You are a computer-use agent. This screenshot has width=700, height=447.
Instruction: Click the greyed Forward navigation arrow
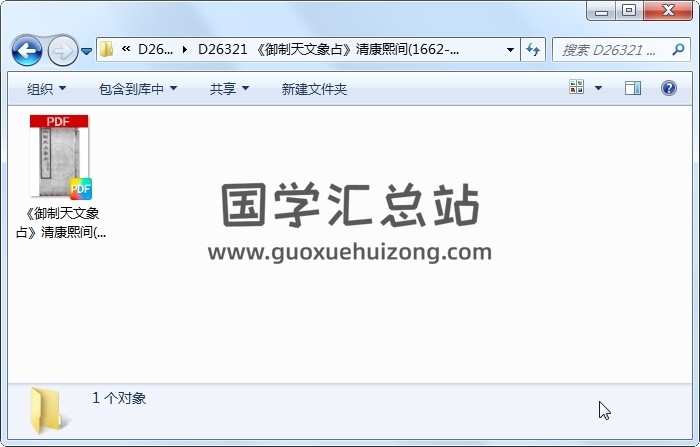(x=62, y=51)
